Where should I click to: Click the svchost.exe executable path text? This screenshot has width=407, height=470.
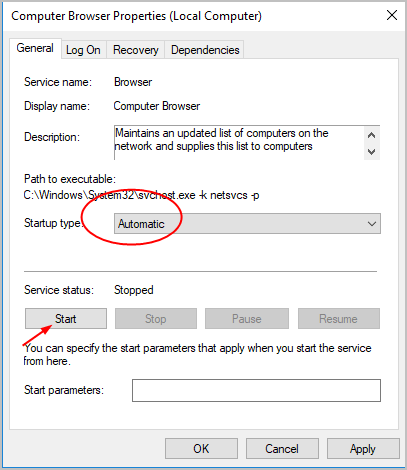tap(141, 195)
